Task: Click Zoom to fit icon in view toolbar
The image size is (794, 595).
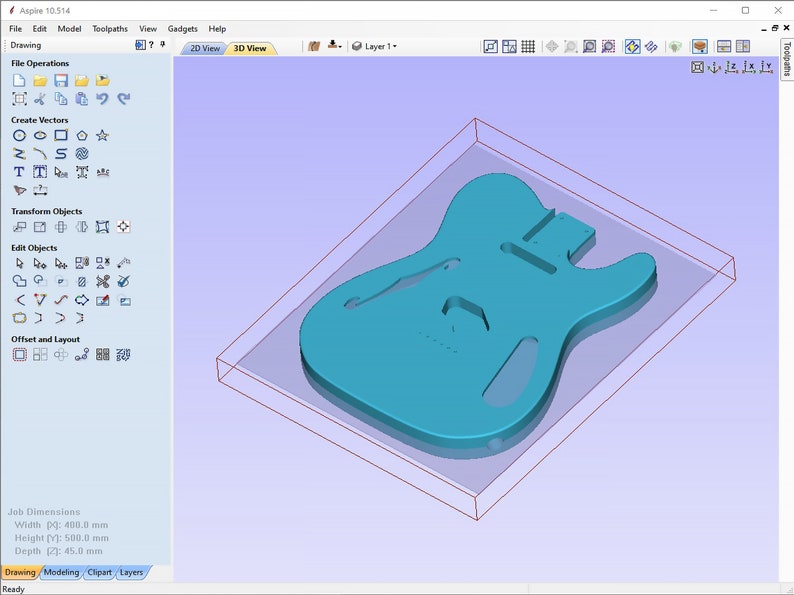Action: click(589, 47)
